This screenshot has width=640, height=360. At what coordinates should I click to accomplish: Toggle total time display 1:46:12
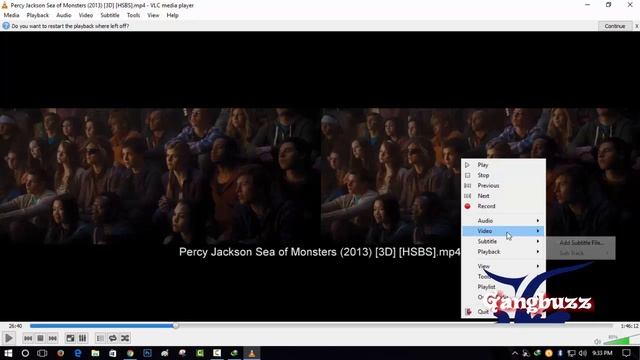(629, 326)
